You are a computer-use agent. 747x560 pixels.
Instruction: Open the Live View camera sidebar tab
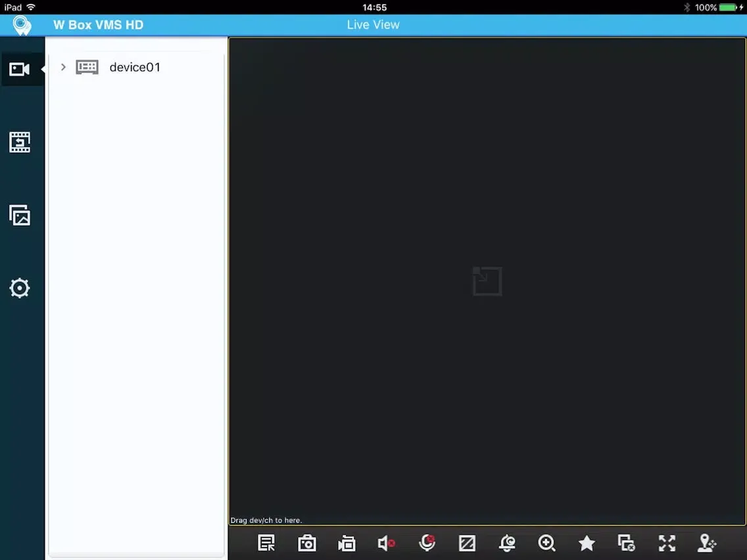[20, 69]
